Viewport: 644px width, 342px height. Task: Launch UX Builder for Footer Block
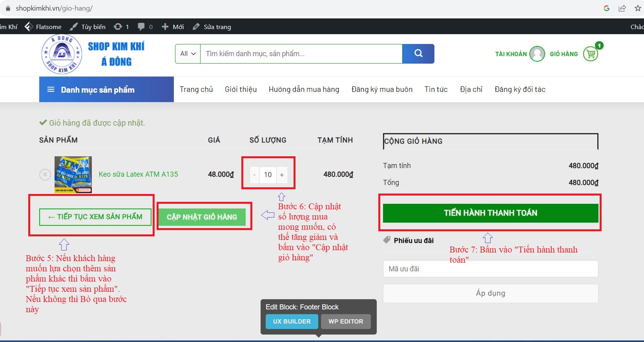pos(292,321)
